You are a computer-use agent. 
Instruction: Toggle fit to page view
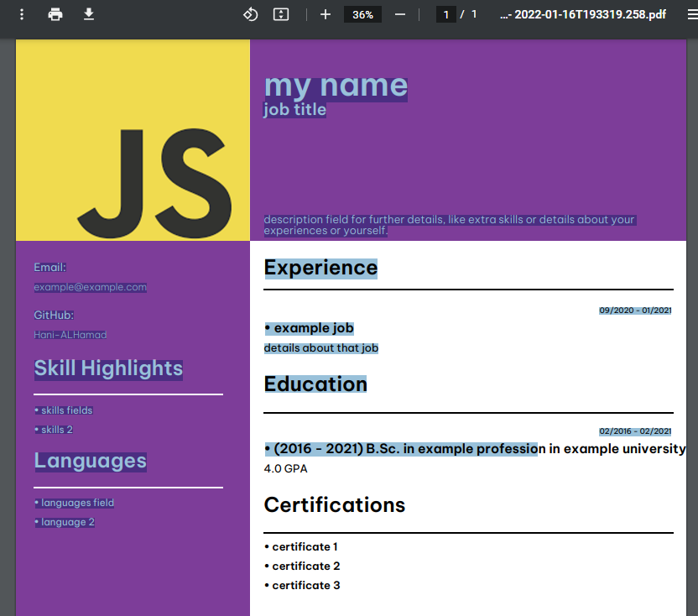[281, 15]
